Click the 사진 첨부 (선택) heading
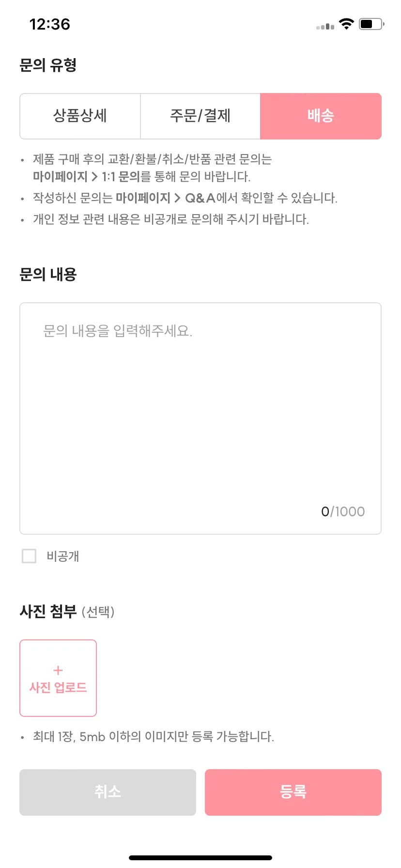401x868 pixels. [67, 611]
